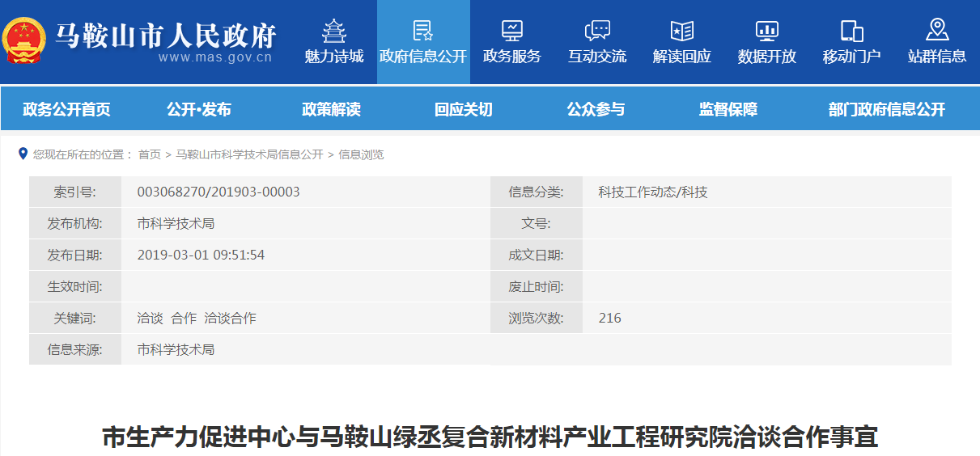This screenshot has height=456, width=980.
Task: Click the national emblem logo
Action: tap(23, 40)
